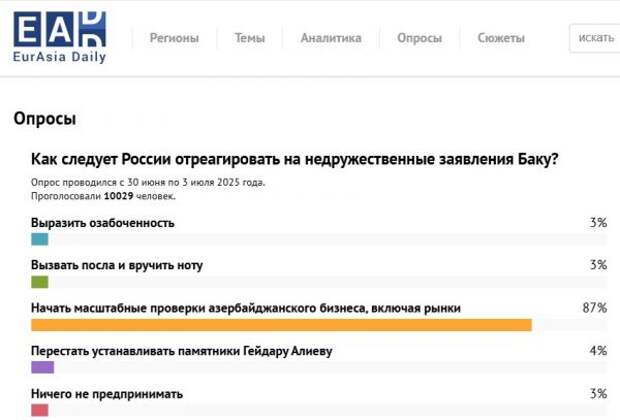This screenshot has width=620, height=420.
Task: Open the Аналитика navigation item
Action: point(331,38)
